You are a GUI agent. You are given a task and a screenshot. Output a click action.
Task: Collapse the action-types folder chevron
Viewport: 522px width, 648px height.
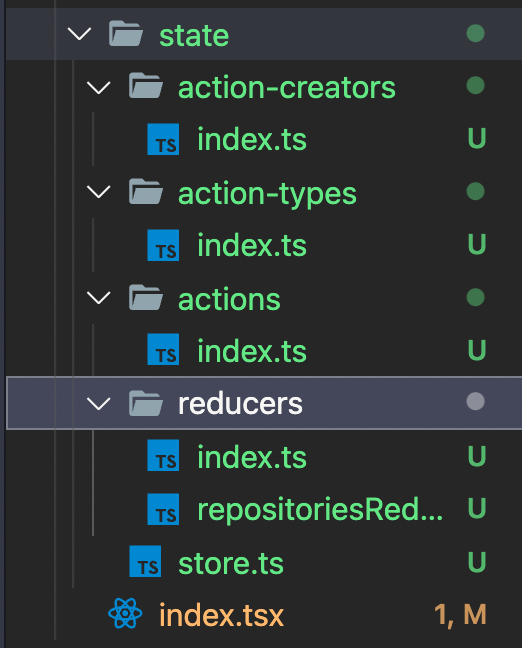coord(99,192)
